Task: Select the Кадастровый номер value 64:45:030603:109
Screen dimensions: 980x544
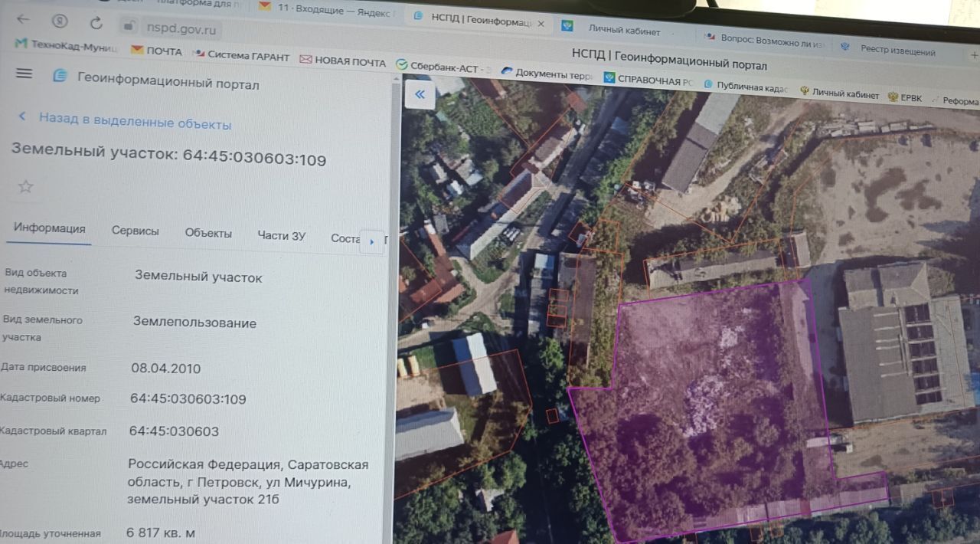Action: (188, 398)
